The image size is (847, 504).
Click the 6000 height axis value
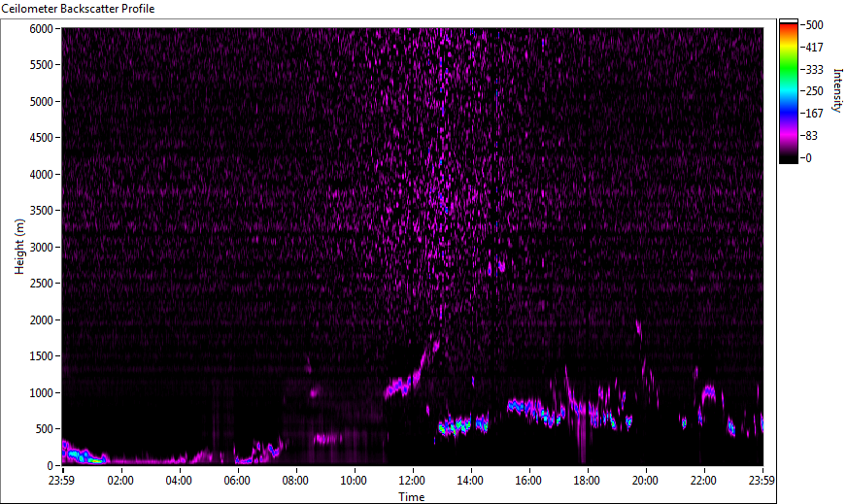[42, 28]
